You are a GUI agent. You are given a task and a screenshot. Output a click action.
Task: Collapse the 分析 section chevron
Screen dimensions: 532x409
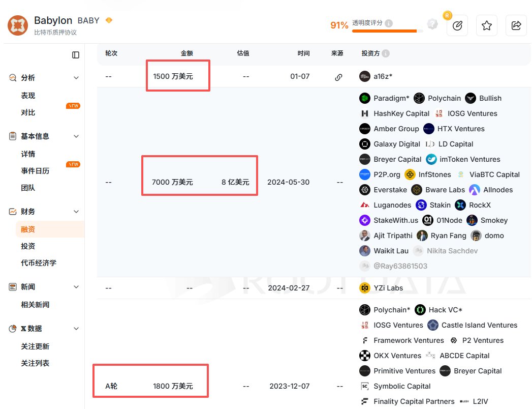76,78
